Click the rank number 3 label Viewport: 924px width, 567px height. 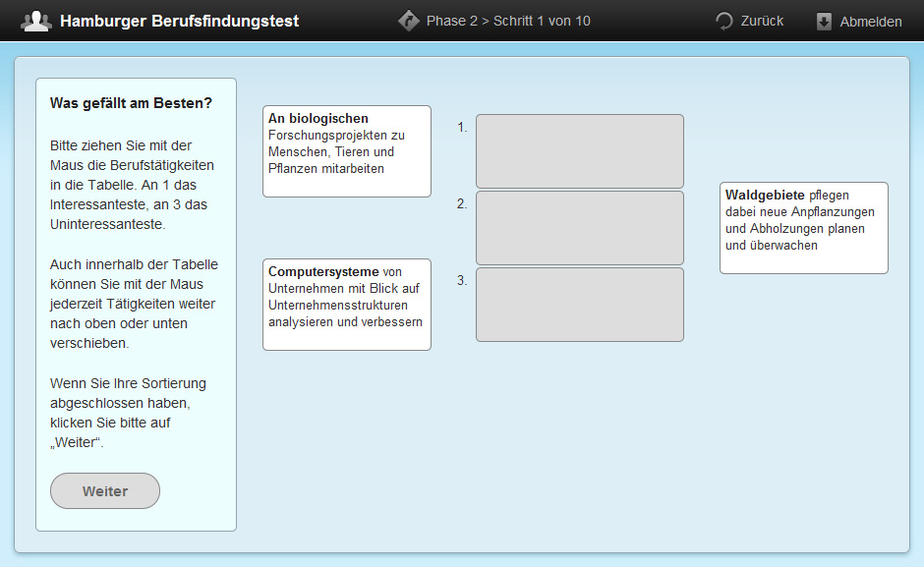click(x=462, y=280)
